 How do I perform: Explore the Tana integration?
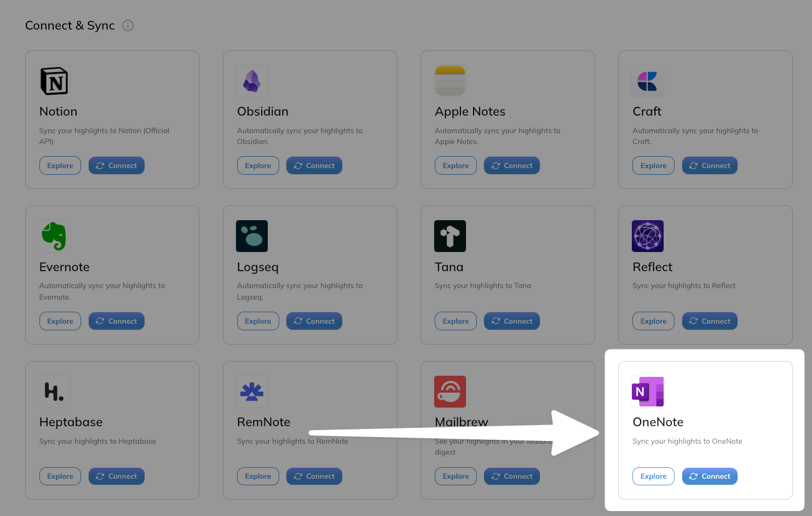point(456,321)
